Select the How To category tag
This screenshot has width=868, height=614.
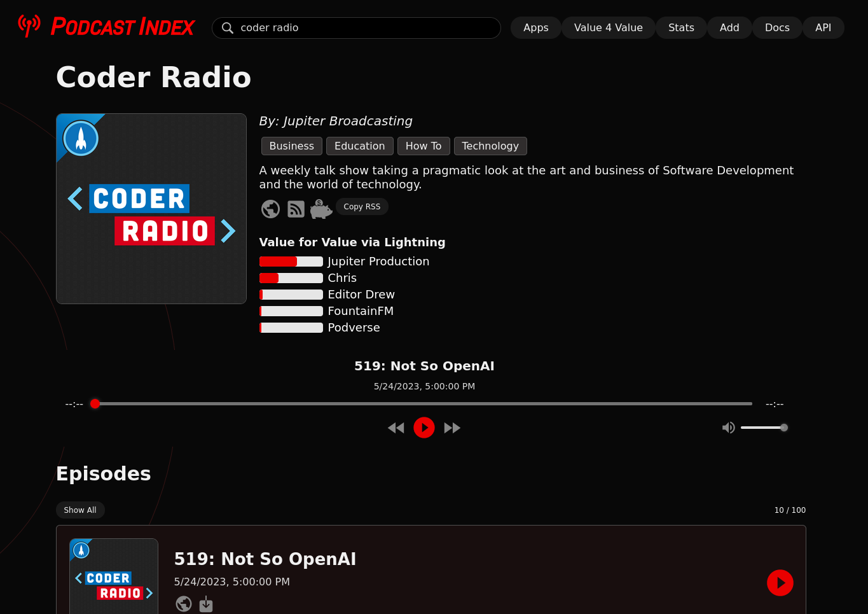tap(424, 146)
